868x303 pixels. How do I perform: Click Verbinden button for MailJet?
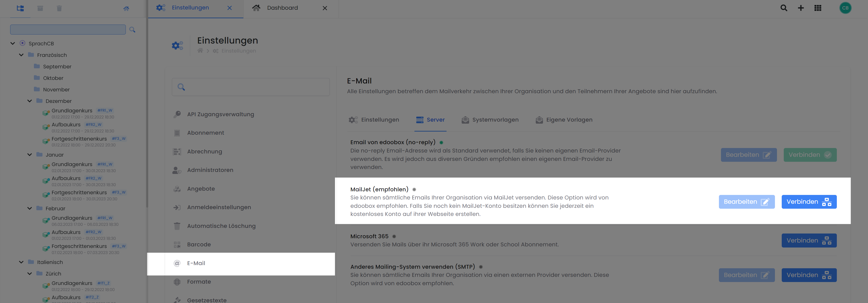point(809,202)
